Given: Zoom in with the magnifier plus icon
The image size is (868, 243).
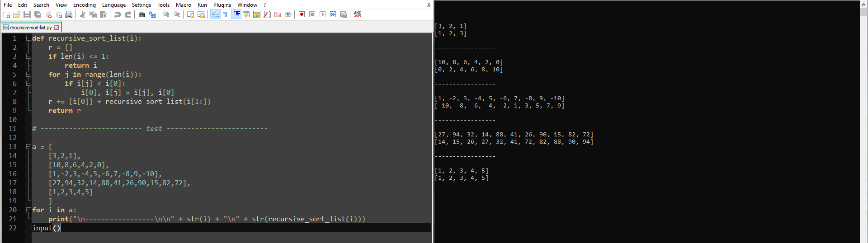Looking at the screenshot, I should 166,14.
